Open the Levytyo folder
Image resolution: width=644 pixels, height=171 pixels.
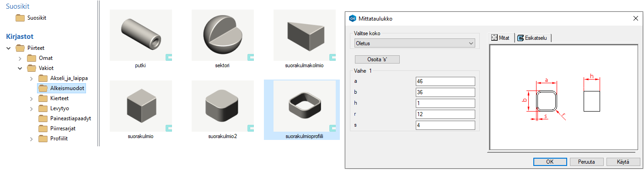[x=54, y=108]
